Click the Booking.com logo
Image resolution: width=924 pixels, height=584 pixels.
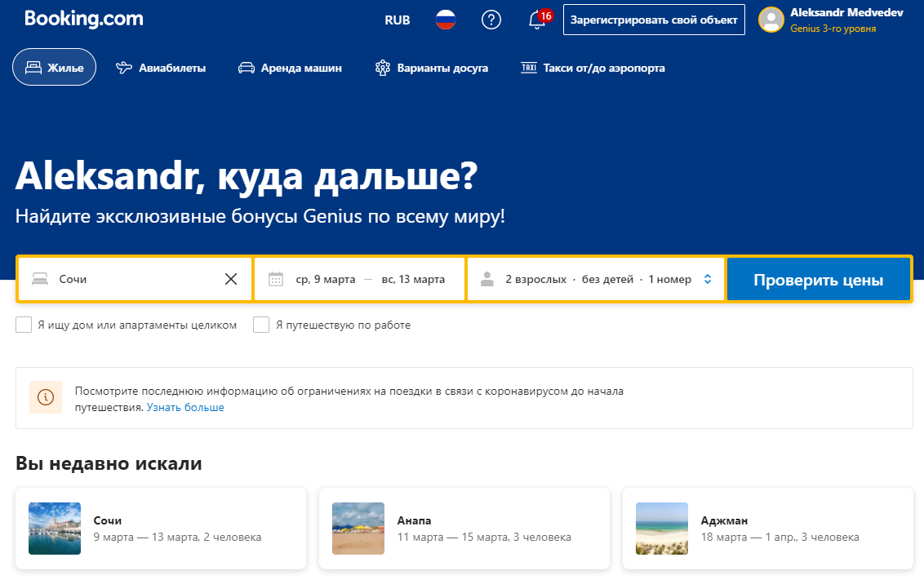[84, 19]
